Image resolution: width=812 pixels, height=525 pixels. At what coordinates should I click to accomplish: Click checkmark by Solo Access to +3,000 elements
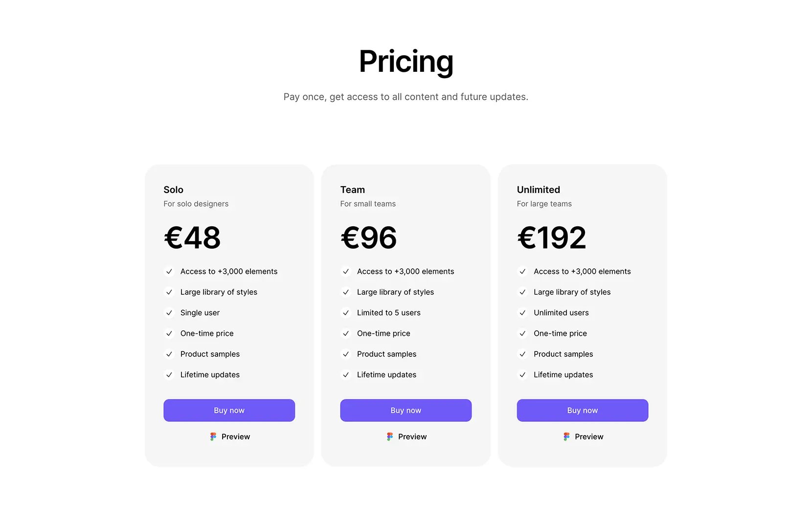coord(169,271)
